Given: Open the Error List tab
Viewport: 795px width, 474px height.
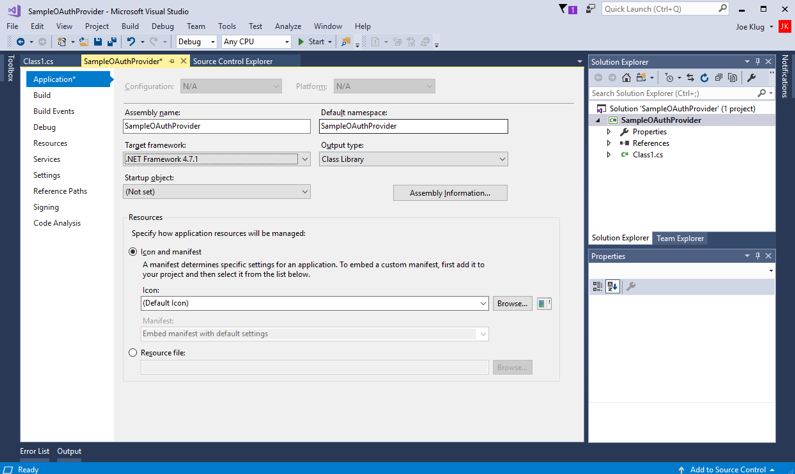Looking at the screenshot, I should click(x=34, y=451).
